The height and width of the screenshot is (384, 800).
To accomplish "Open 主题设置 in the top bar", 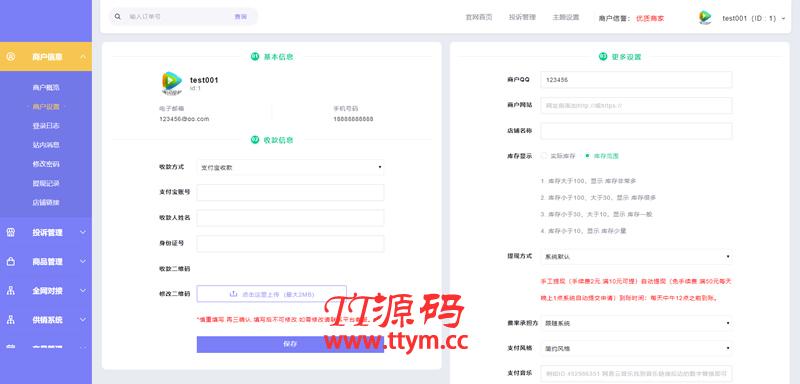I will click(565, 17).
